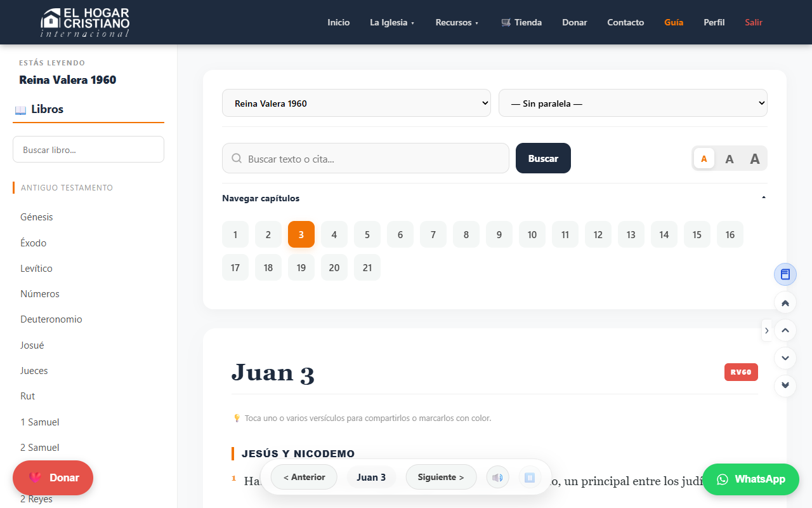Image resolution: width=812 pixels, height=508 pixels.
Task: Select smallest font size A
Action: tap(704, 159)
